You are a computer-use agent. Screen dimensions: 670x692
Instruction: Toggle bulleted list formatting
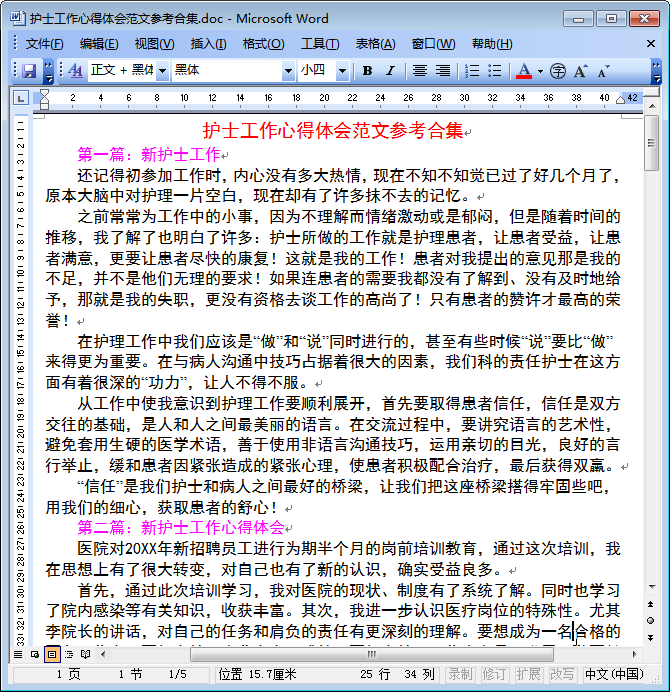(x=495, y=71)
